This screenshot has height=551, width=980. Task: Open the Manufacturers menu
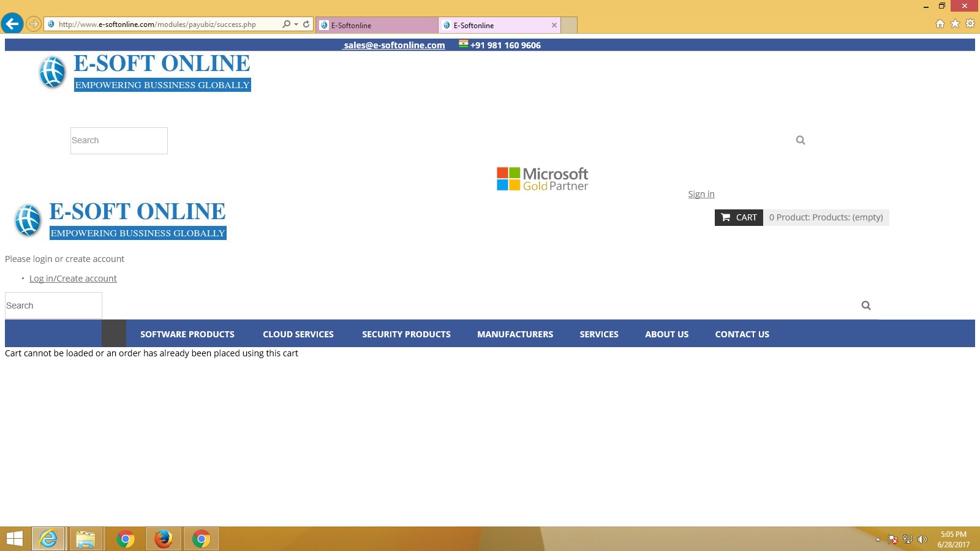(x=515, y=334)
